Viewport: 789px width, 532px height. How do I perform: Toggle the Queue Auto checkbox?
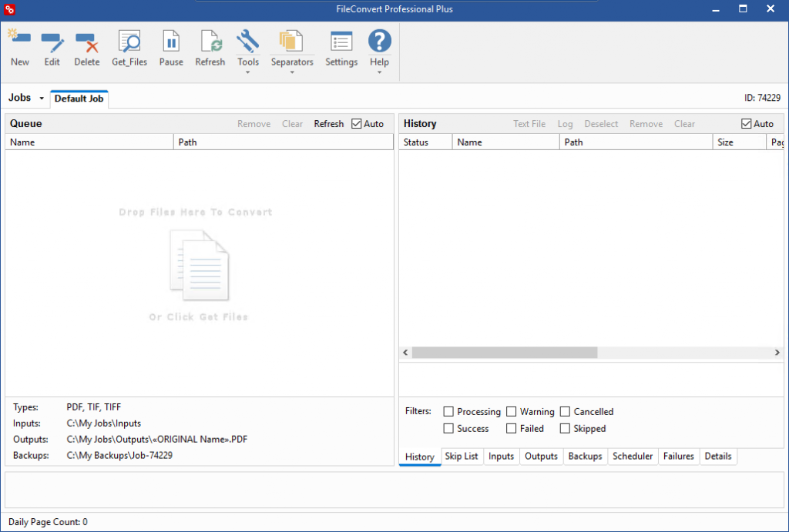[356, 124]
